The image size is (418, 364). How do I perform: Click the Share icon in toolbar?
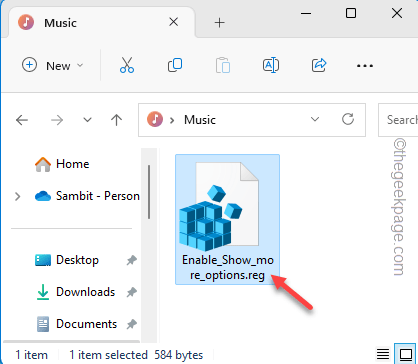tap(319, 65)
